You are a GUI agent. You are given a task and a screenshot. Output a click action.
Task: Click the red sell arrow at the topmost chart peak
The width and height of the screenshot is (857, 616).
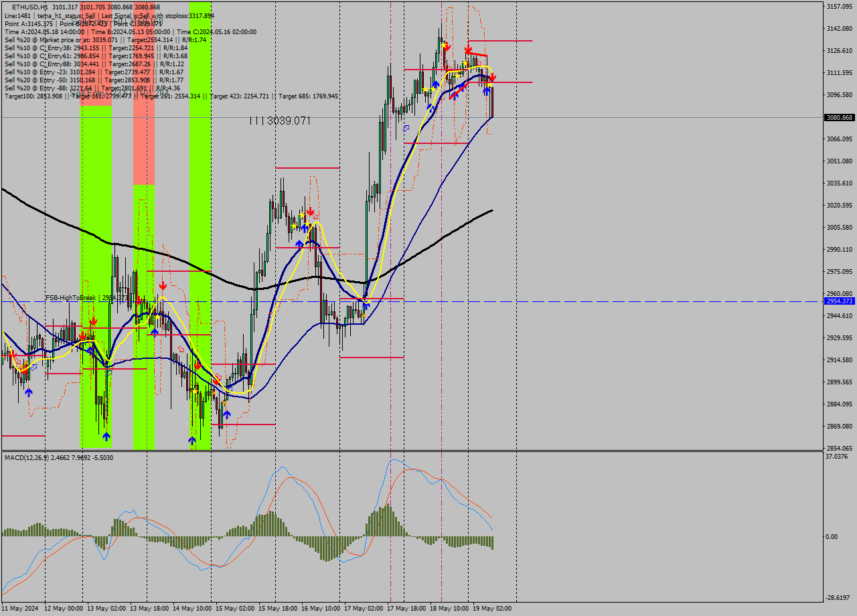[x=447, y=47]
